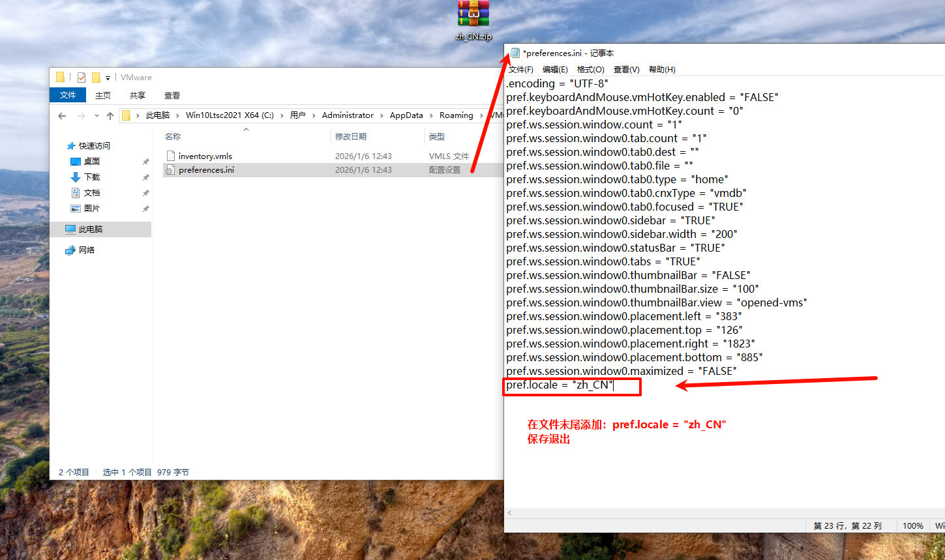Select 下载 in the navigation pane
This screenshot has width=945, height=560.
click(92, 177)
